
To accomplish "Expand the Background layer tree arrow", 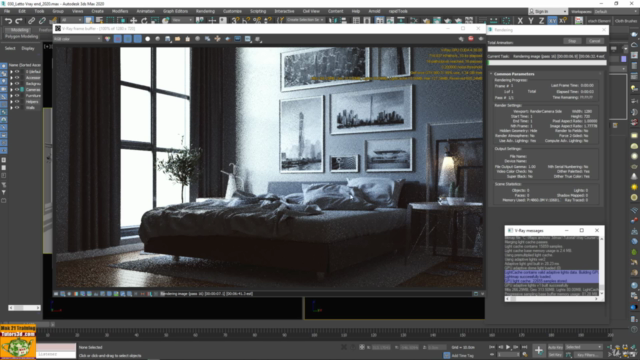I will tap(11, 83).
